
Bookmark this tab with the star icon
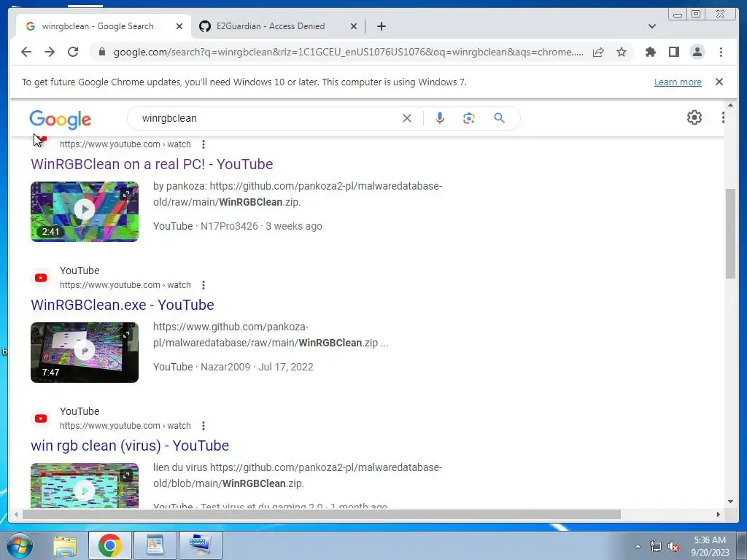point(622,52)
